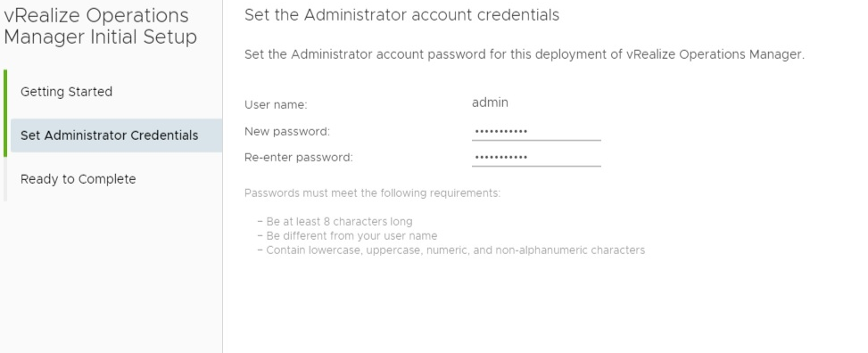Click the admin user name value
The image size is (868, 353).
tap(490, 103)
